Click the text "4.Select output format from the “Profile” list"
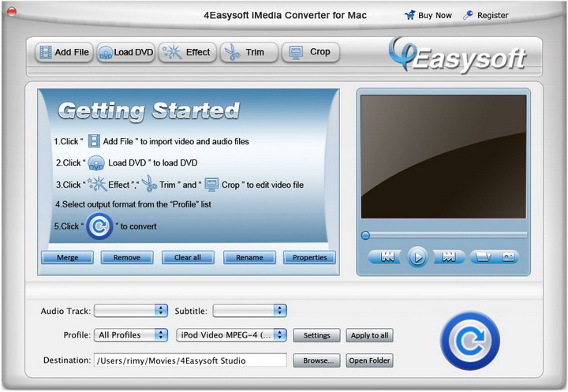This screenshot has width=568, height=392. [x=133, y=204]
